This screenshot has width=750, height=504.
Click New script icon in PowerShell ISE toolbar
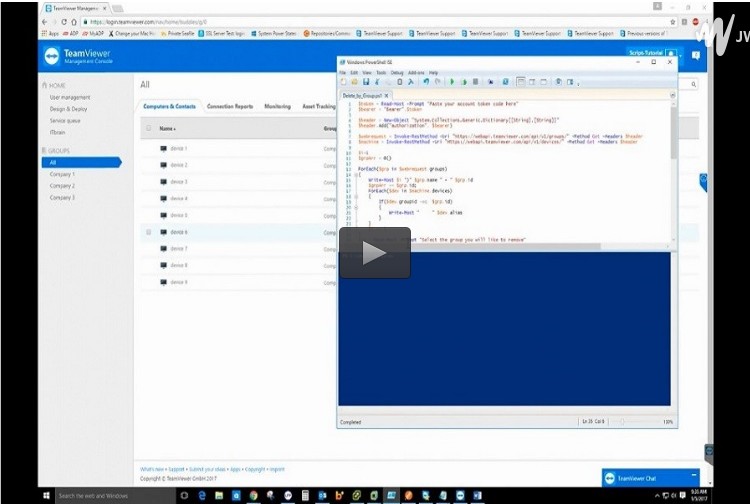point(343,82)
